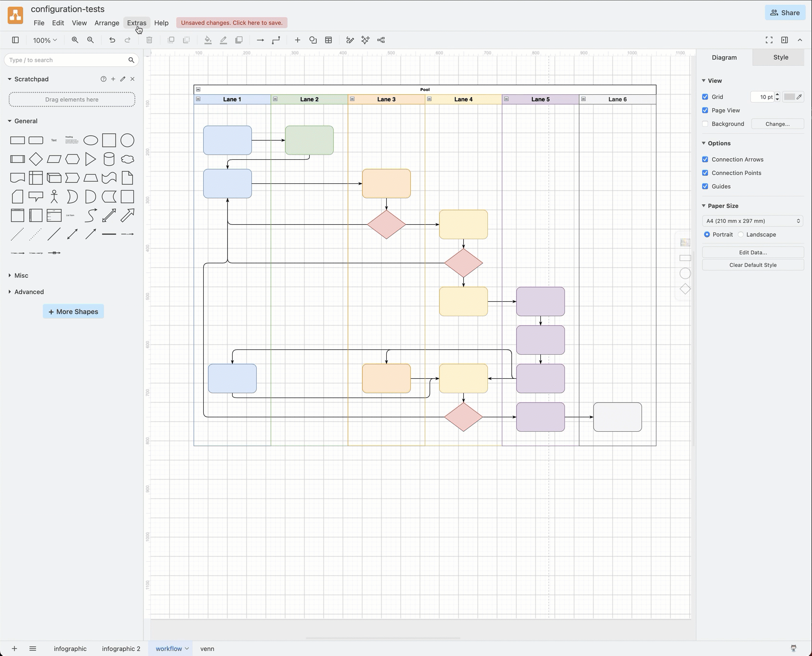Undo the last action
Viewport: 812px width, 656px height.
coord(112,40)
